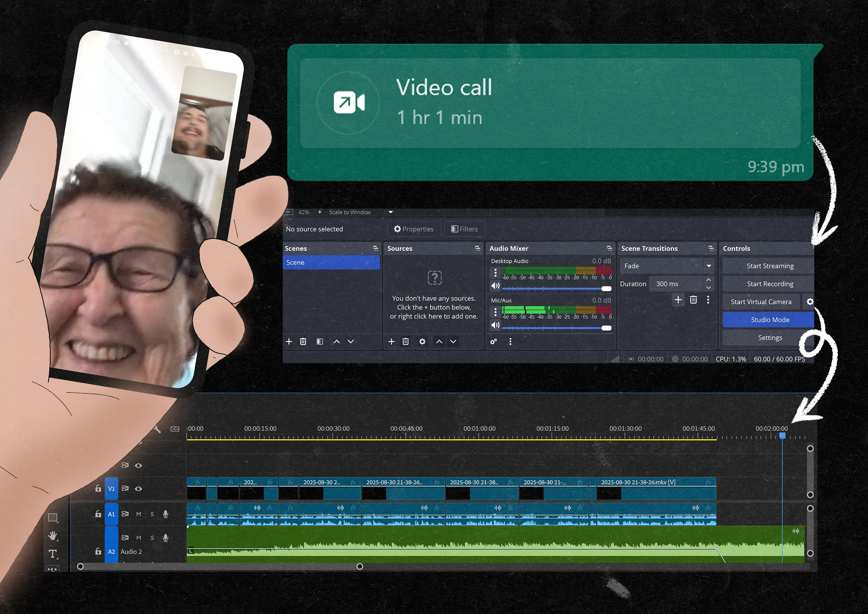The image size is (868, 614).
Task: Open the Fade transition dropdown
Action: pyautogui.click(x=709, y=266)
